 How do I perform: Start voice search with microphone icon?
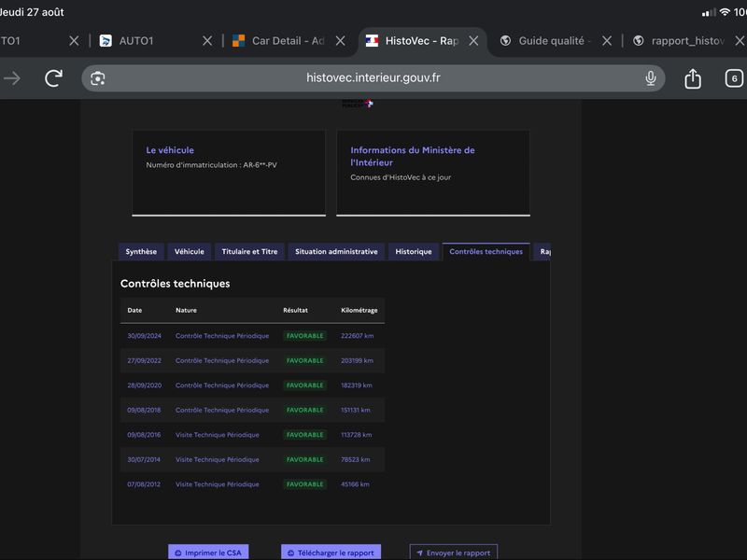[x=650, y=78]
